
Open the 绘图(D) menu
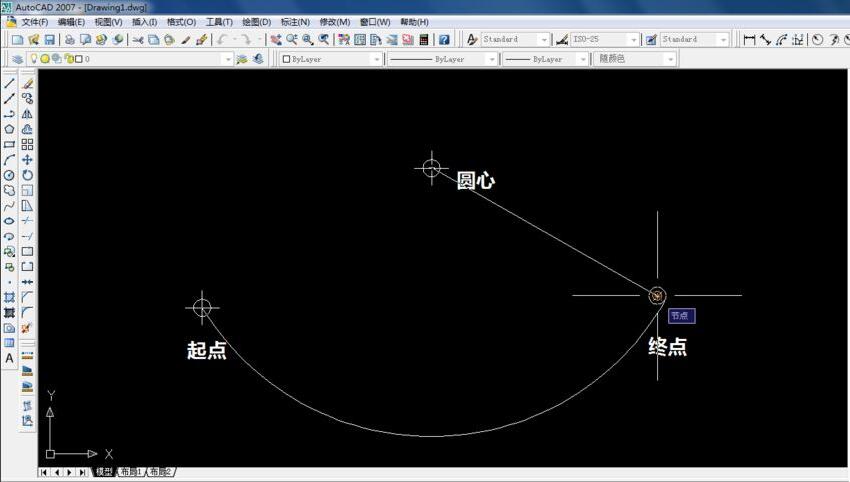point(256,22)
